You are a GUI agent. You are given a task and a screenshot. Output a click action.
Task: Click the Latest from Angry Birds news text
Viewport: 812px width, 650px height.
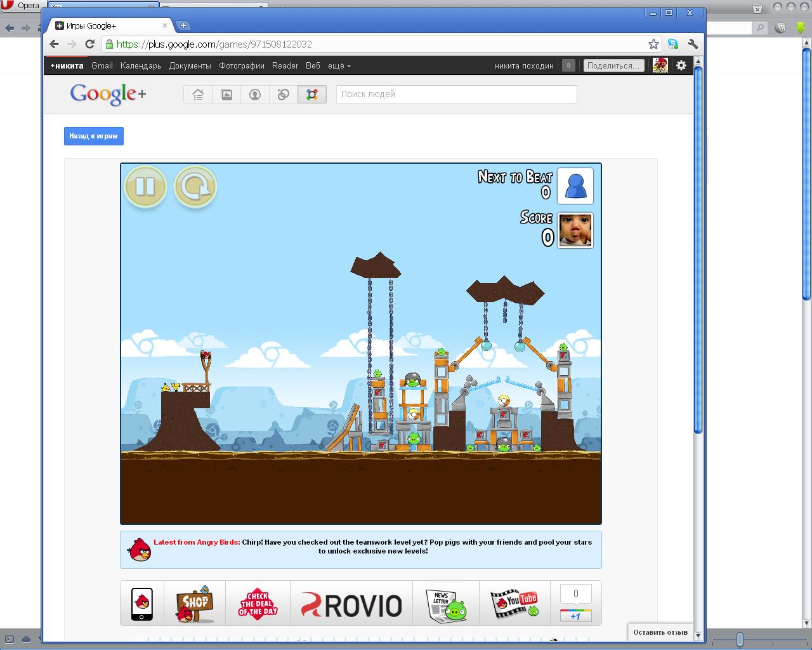tap(372, 547)
